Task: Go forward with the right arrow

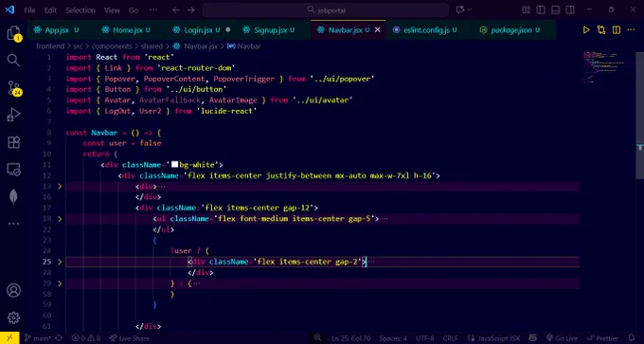Action: 191,9
